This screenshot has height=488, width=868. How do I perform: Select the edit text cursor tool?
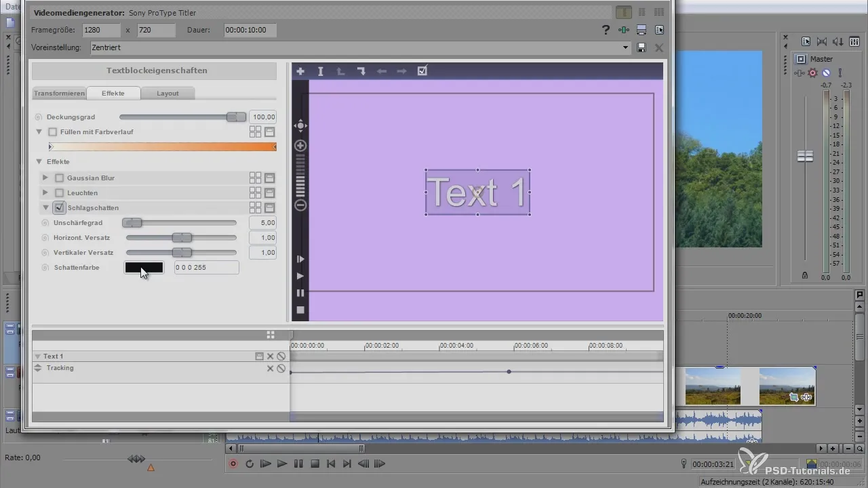pos(321,71)
